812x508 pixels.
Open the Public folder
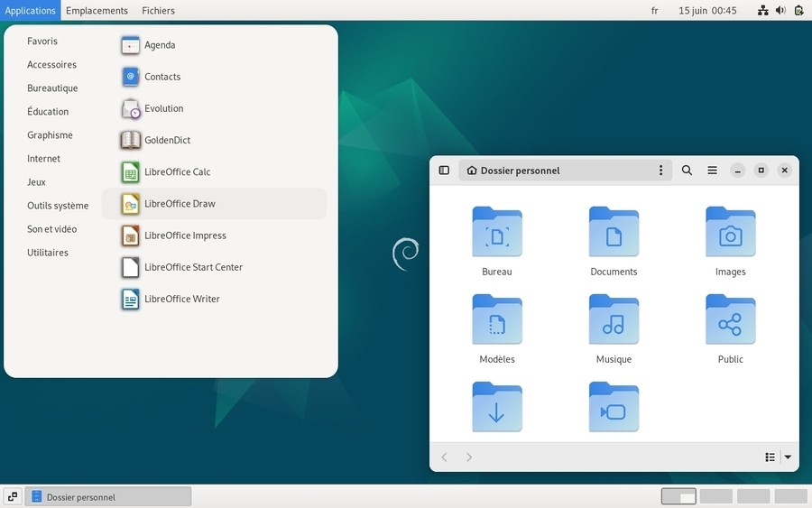point(730,328)
